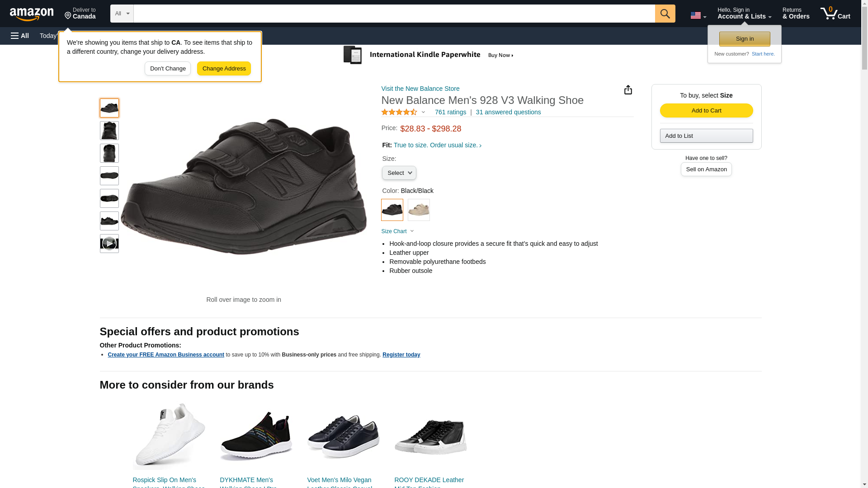Click the magnifying glass search button
Viewport: 868px width, 488px height.
(665, 14)
